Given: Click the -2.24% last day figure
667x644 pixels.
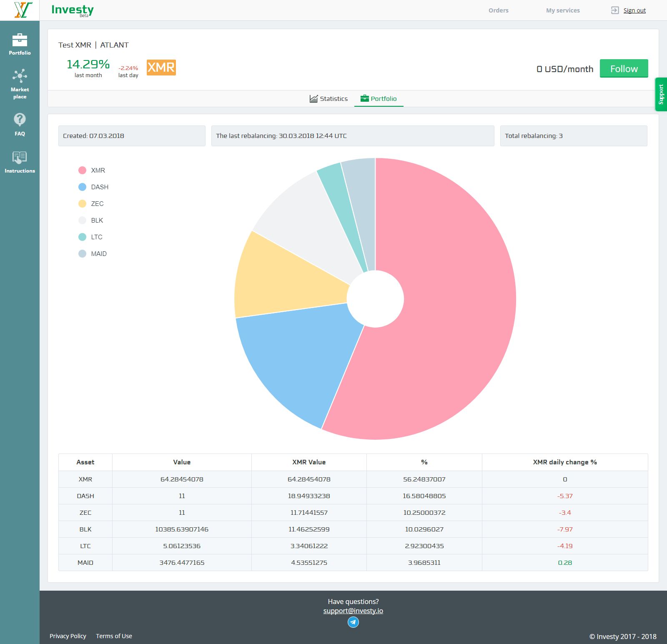Looking at the screenshot, I should (x=128, y=68).
